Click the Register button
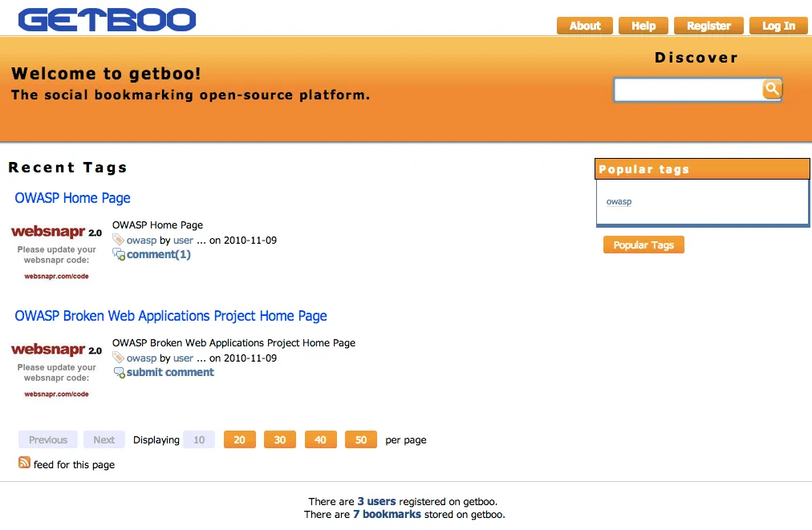Viewport: 812px width, 530px height. point(708,26)
